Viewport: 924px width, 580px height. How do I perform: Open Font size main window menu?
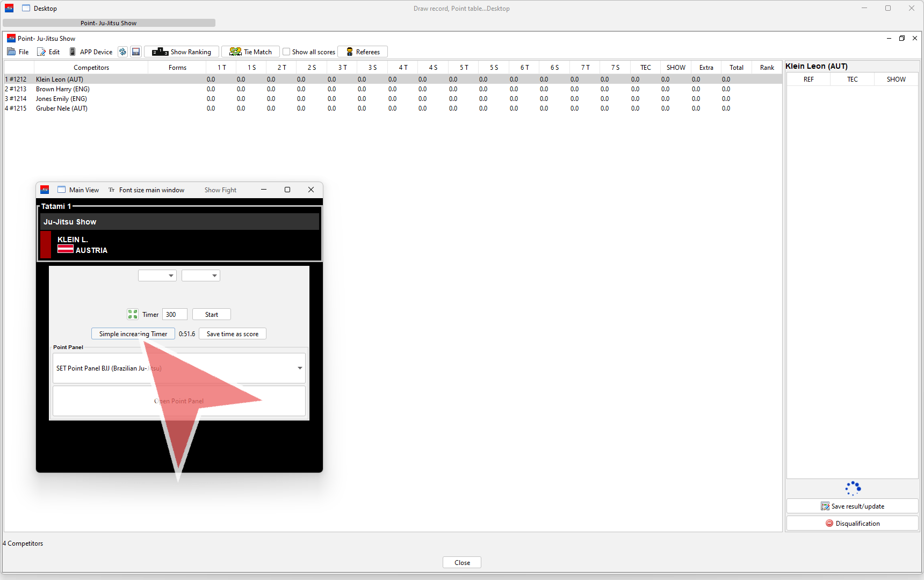pos(147,190)
